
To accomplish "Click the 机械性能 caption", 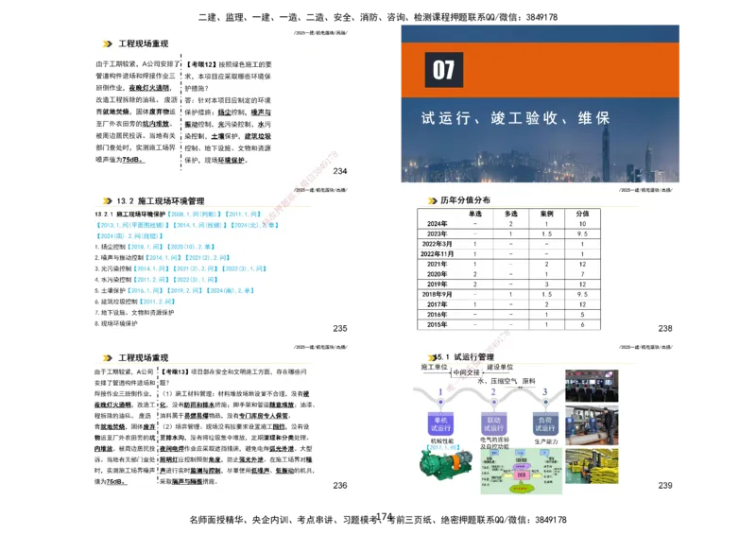I will (441, 440).
